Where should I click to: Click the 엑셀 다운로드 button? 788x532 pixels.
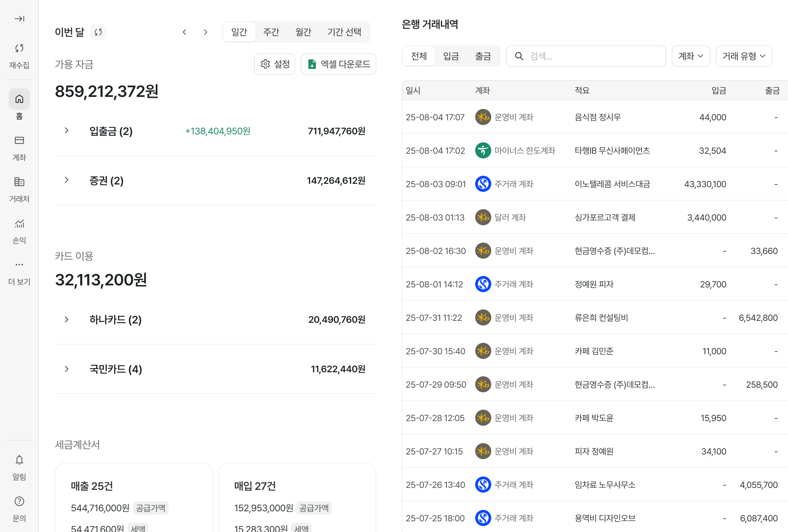click(x=338, y=64)
